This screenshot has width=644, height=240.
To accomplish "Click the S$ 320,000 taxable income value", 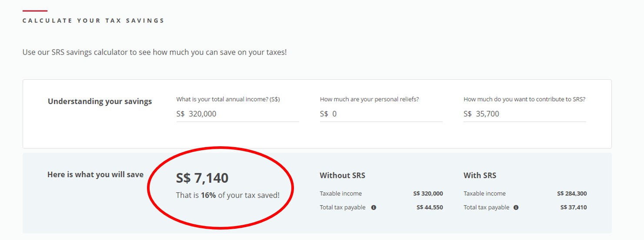I will pos(428,194).
